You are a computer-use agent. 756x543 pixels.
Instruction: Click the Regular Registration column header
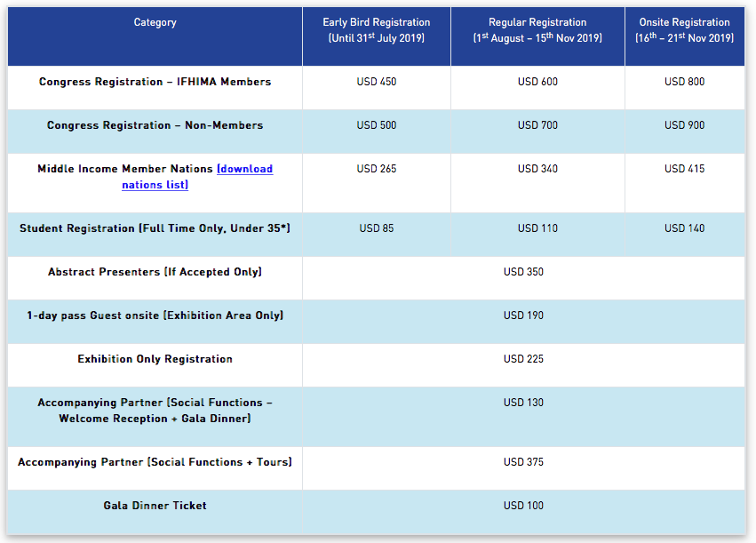coord(537,29)
